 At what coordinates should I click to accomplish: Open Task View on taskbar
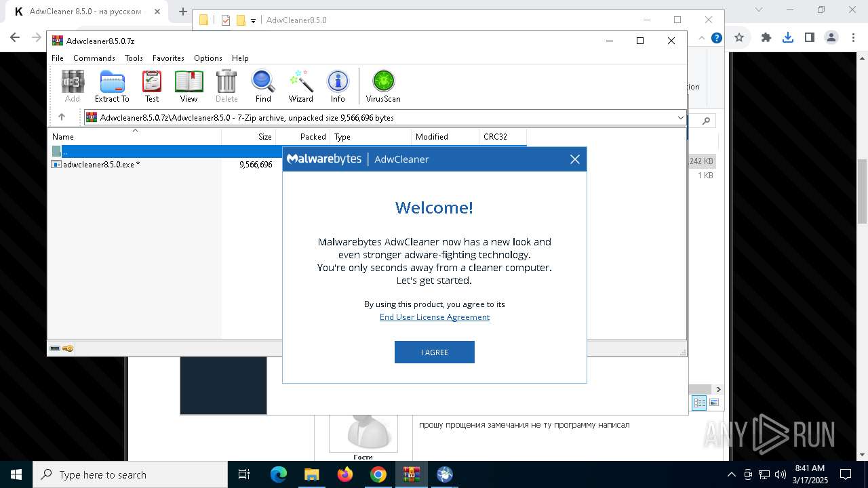pos(244,474)
